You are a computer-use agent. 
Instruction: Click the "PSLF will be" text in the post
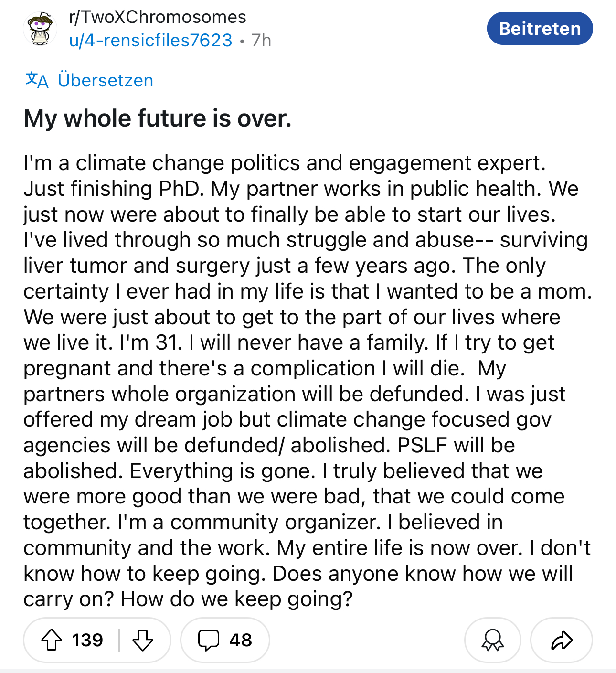pos(456,445)
